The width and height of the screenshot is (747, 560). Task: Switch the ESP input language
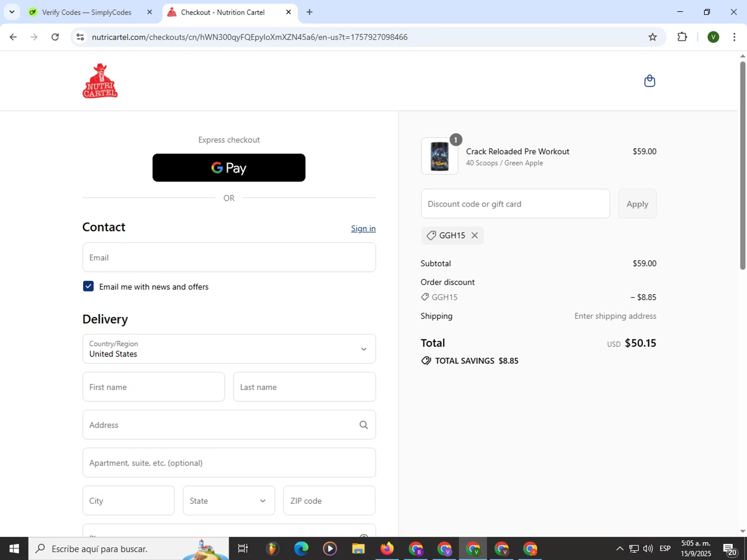coord(665,549)
